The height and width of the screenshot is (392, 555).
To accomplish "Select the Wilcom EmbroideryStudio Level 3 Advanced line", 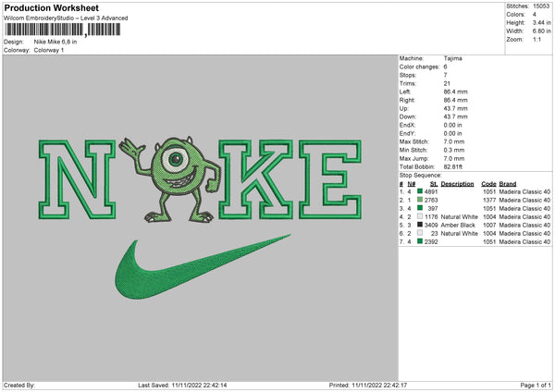I will pyautogui.click(x=66, y=18).
